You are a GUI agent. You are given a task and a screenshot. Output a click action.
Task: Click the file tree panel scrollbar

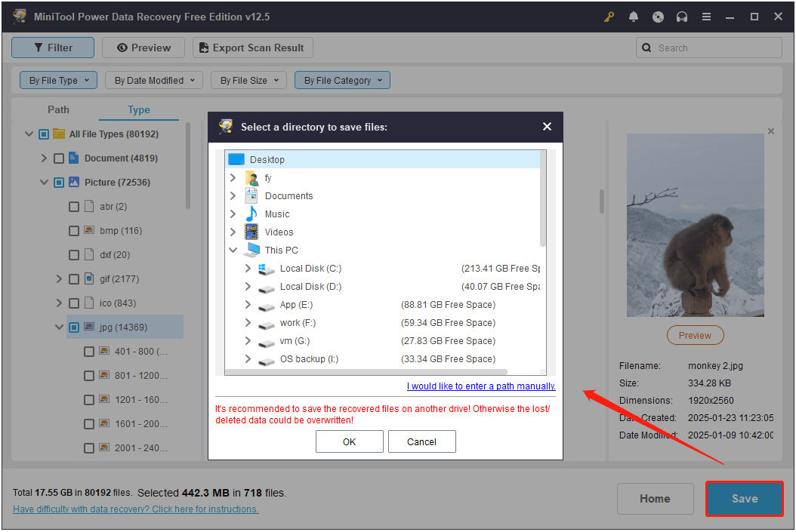click(x=188, y=165)
